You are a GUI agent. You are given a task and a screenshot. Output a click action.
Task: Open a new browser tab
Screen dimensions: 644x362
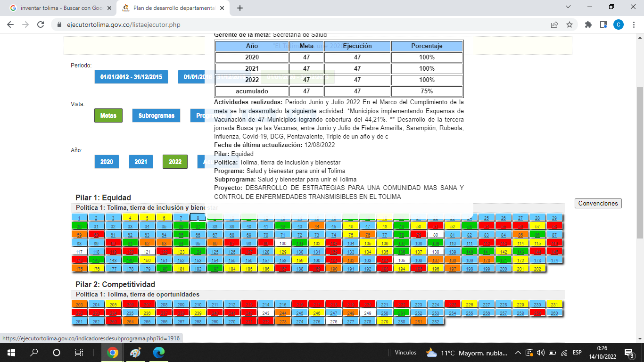tap(240, 8)
